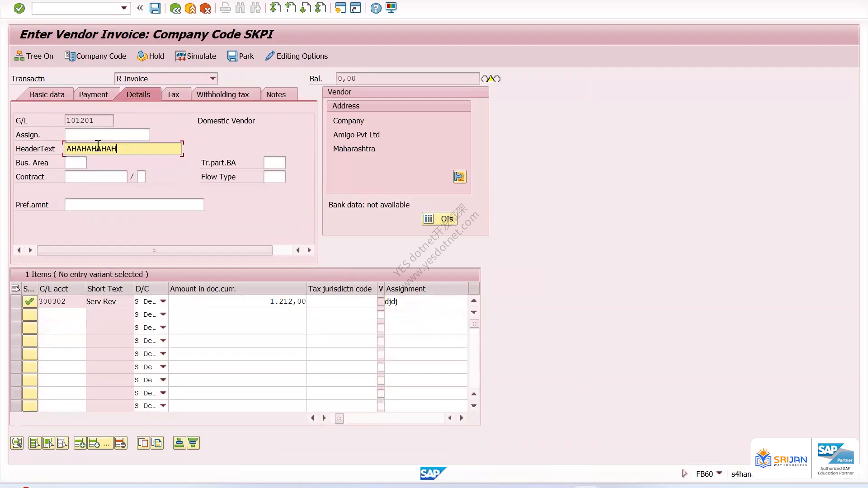This screenshot has width=868, height=488.
Task: Click the Customize Local Layout monitor icon
Action: pyautogui.click(x=391, y=8)
